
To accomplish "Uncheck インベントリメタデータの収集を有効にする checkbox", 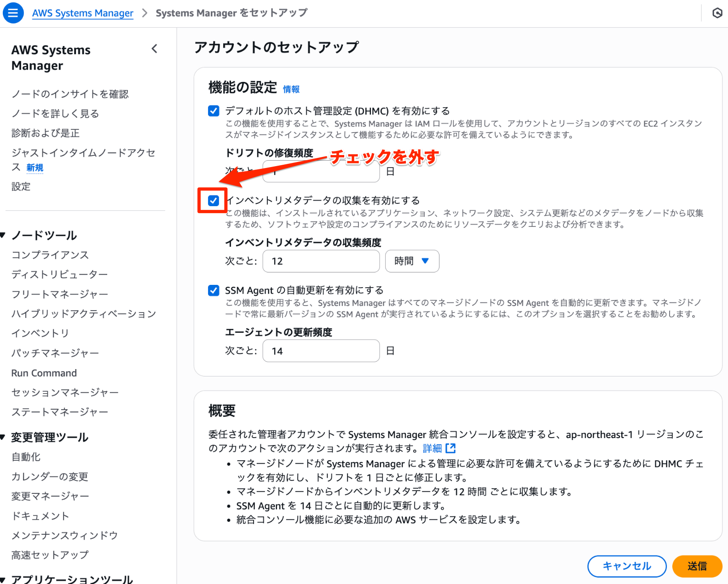I will (x=214, y=201).
